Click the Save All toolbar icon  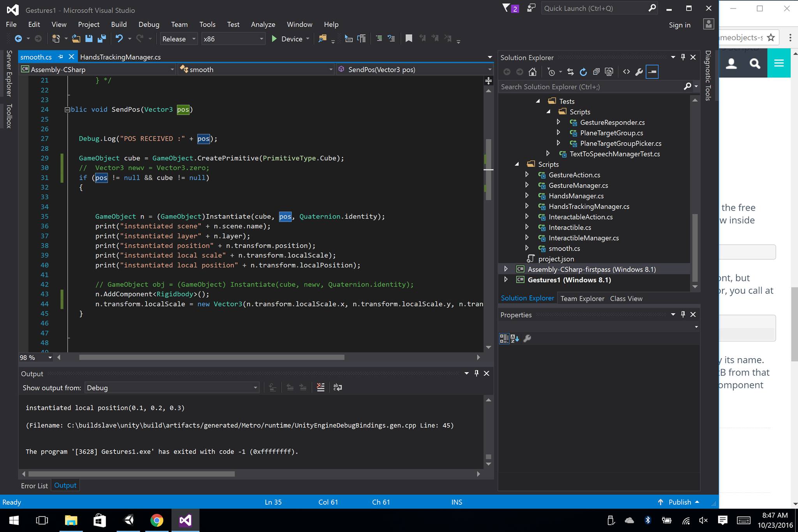(102, 39)
